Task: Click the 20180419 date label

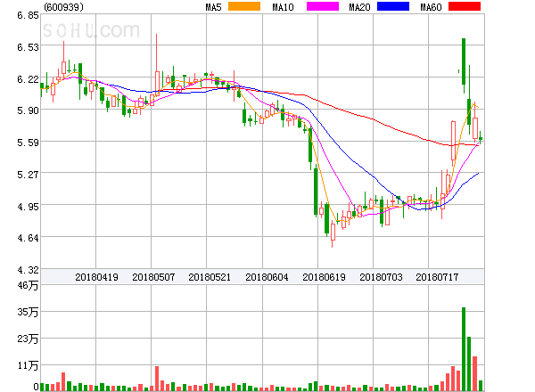Action: [96, 277]
